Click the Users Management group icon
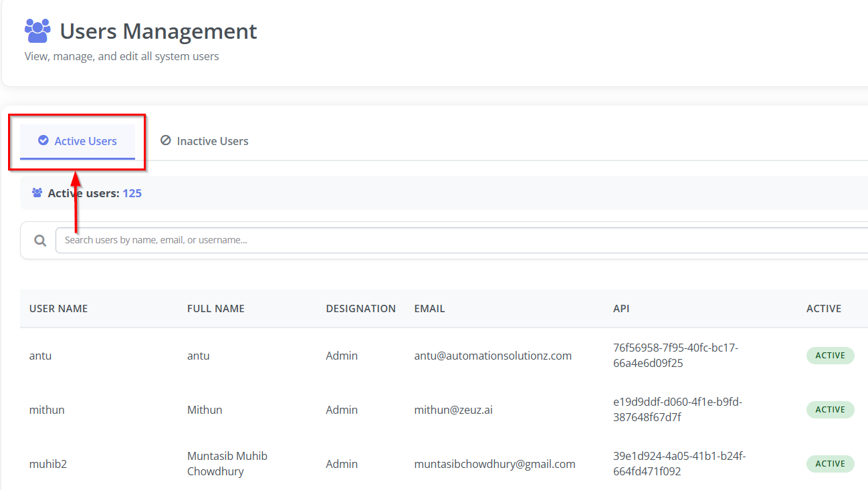 pyautogui.click(x=37, y=31)
